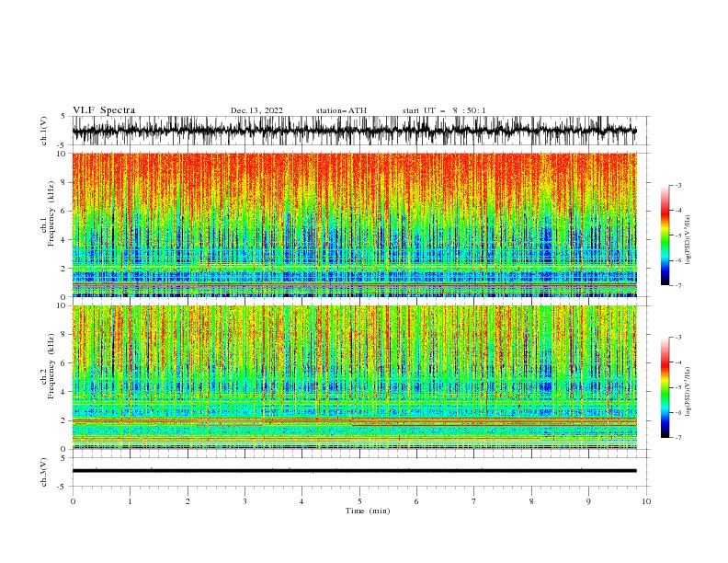Select the 'start UT = 8 : 50: 1' text
The width and height of the screenshot is (728, 563).
click(x=444, y=110)
